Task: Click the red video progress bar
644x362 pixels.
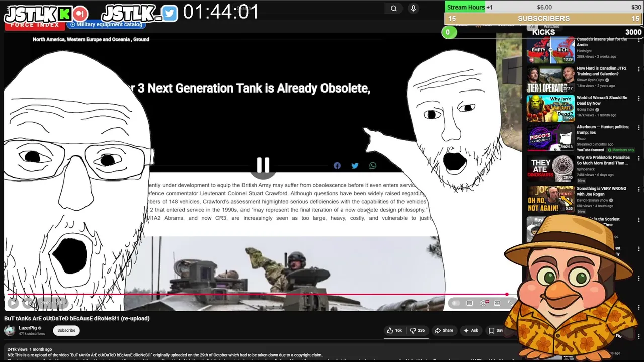Action: 258,294
